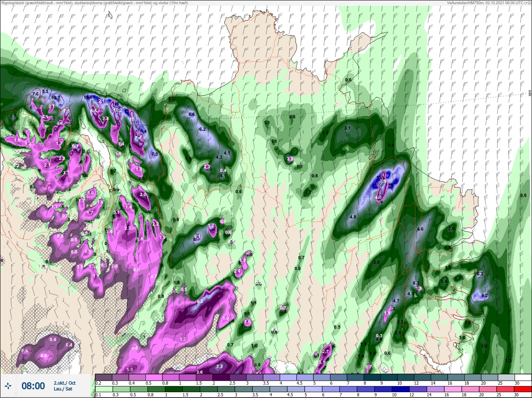Click the 3.0 snowfall value in the purple area
Viewport: 532px width, 398px height.
143,194
